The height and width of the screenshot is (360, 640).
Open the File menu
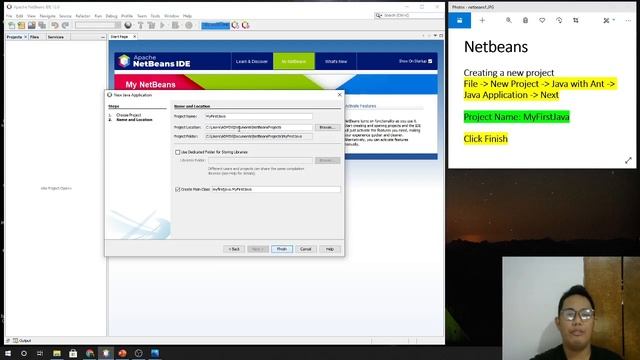click(9, 16)
